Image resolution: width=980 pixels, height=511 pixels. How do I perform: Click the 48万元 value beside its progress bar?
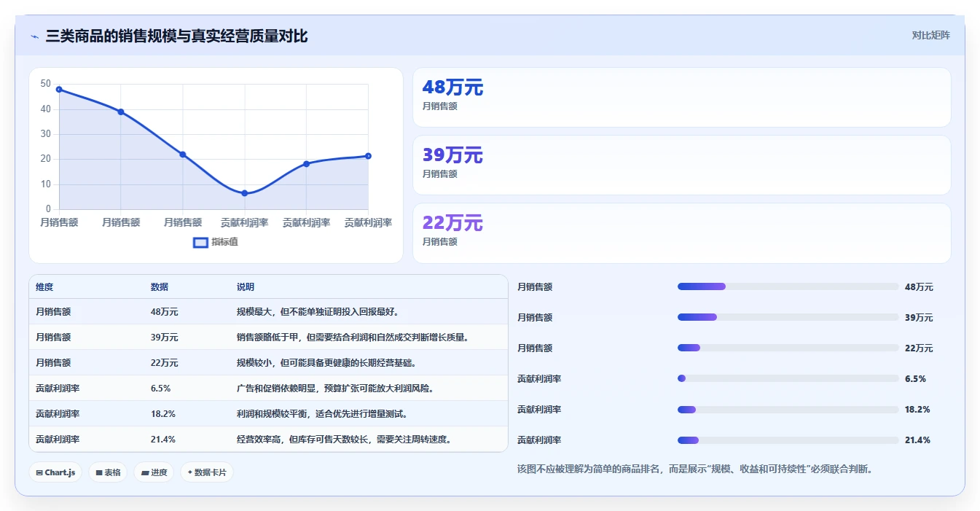(919, 287)
